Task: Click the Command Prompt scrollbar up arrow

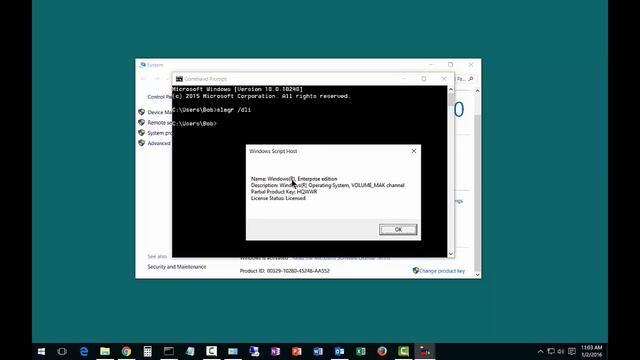Action: [x=451, y=89]
